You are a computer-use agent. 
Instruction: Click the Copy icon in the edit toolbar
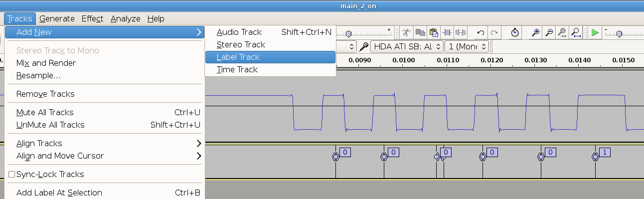[x=420, y=32]
